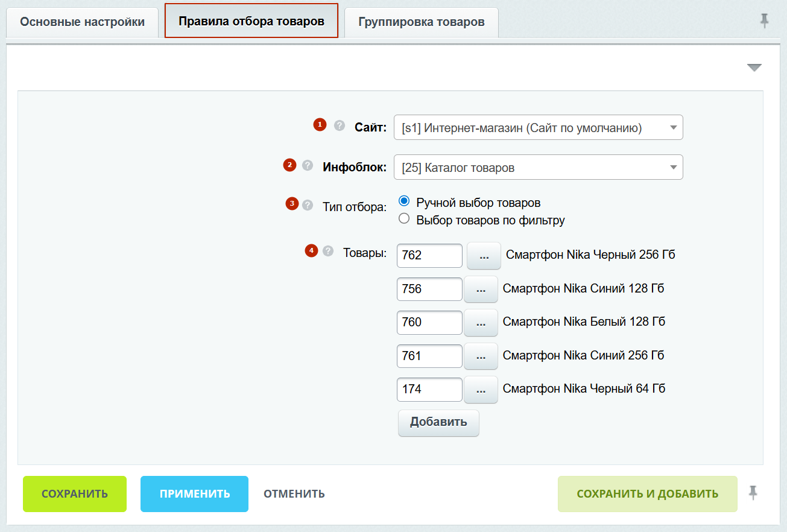This screenshot has height=532, width=787.
Task: Click the help icon beside Сайт
Action: click(340, 125)
